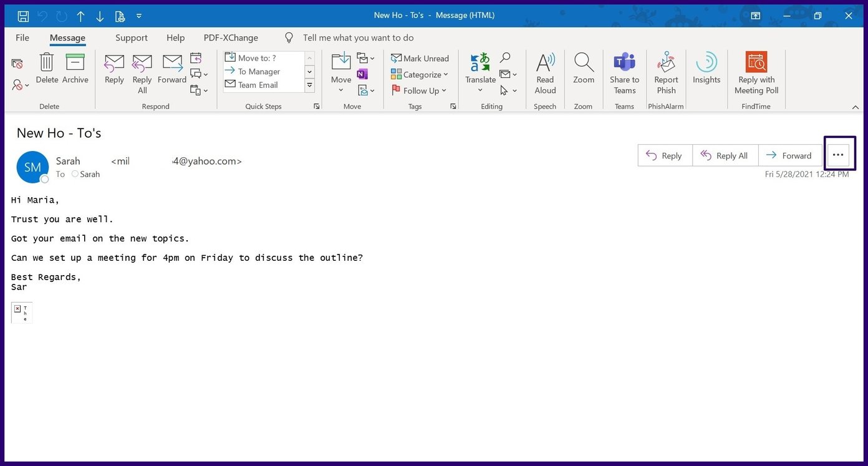
Task: Click the ribbon Forward envelope icon
Action: click(x=172, y=69)
